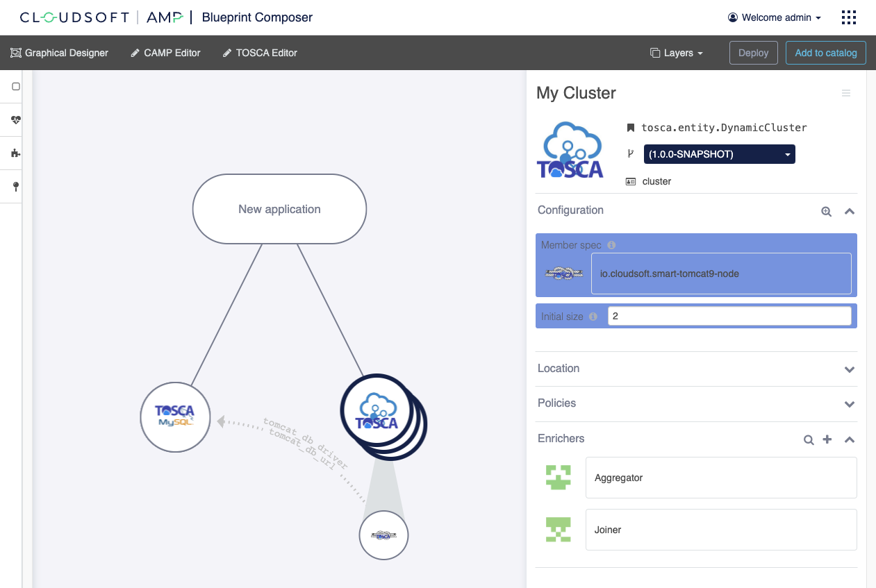Image resolution: width=876 pixels, height=588 pixels.
Task: Click the cluster id text
Action: 656,181
